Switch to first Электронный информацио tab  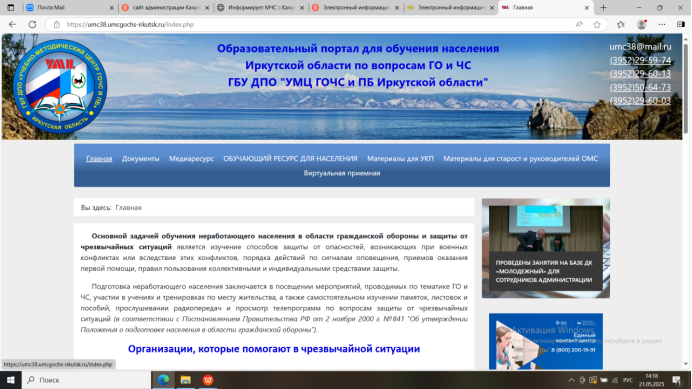pos(355,8)
